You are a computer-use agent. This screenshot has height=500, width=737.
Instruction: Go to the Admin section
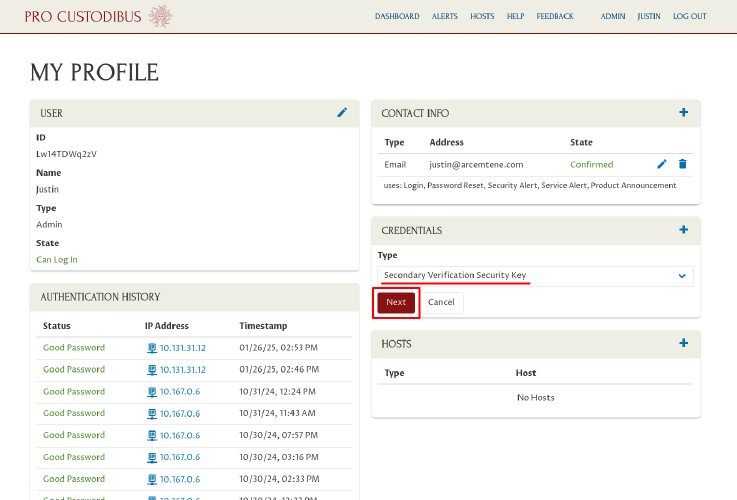(x=613, y=16)
